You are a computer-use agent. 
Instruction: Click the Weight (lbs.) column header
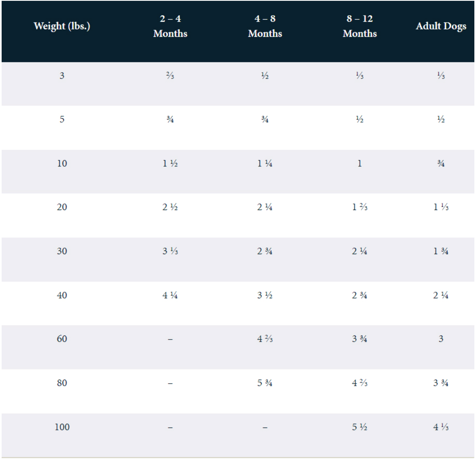[62, 26]
